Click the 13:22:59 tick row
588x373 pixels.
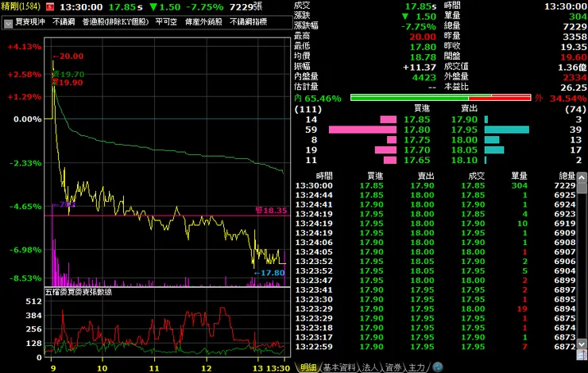tap(435, 347)
